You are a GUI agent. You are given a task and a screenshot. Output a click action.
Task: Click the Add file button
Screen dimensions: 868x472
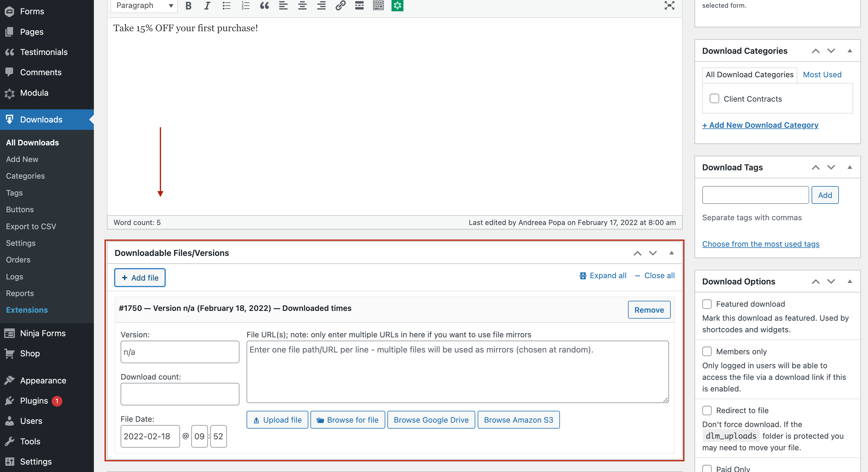click(x=140, y=277)
